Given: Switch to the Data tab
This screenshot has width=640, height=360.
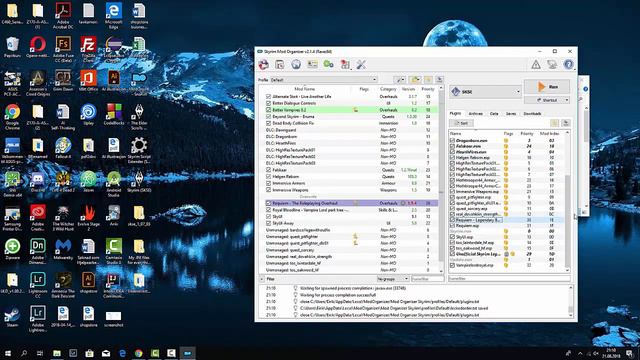Looking at the screenshot, I should [494, 113].
